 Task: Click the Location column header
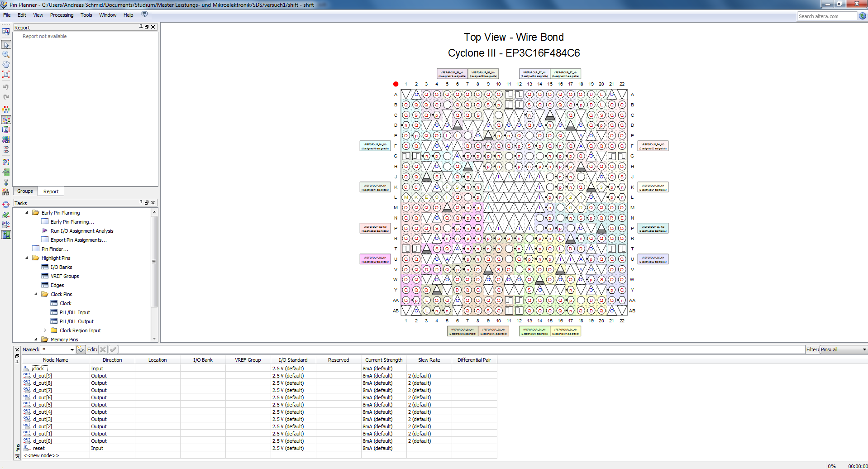(157, 360)
